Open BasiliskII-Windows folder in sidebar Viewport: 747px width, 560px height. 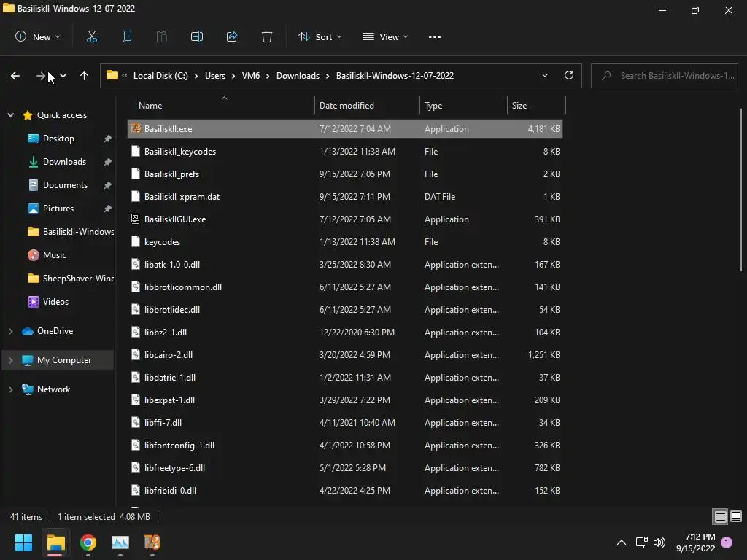(71, 231)
